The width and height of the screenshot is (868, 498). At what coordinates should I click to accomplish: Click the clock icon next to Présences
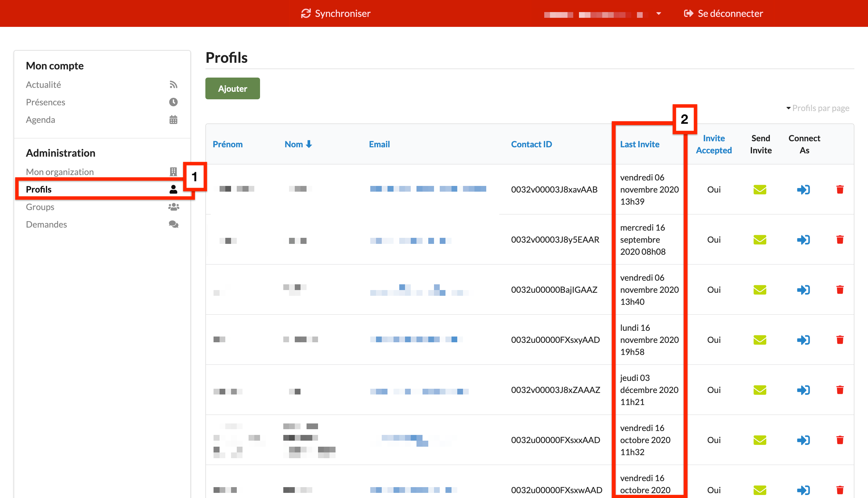click(x=174, y=102)
